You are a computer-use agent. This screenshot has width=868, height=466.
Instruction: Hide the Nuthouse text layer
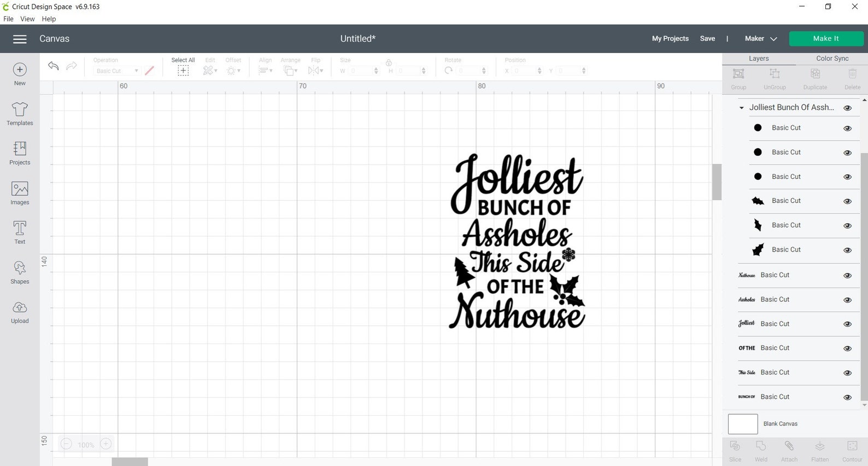pyautogui.click(x=847, y=276)
